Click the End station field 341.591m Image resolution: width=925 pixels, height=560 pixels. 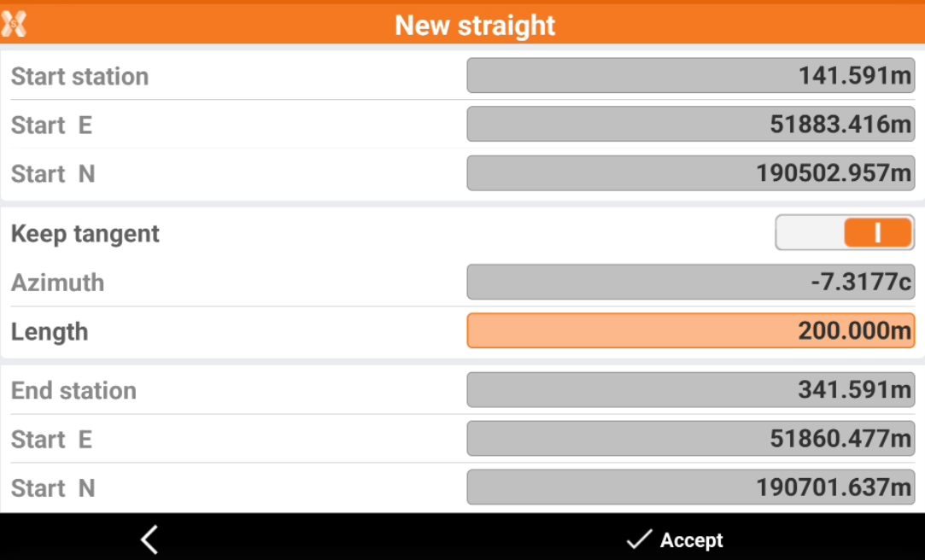690,391
